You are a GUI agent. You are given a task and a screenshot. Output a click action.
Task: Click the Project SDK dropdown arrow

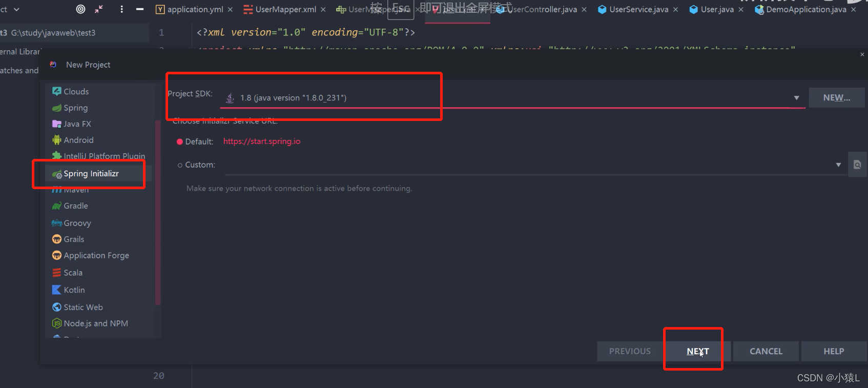(x=796, y=98)
